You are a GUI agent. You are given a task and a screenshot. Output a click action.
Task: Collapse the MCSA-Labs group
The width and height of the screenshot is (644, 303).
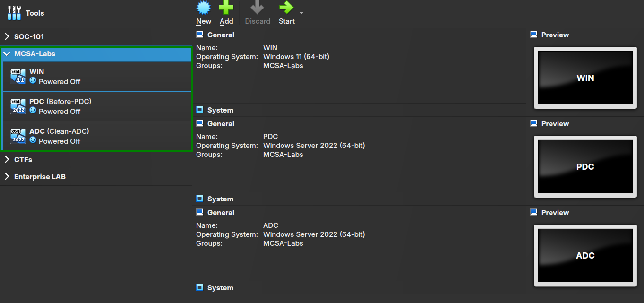(x=7, y=54)
